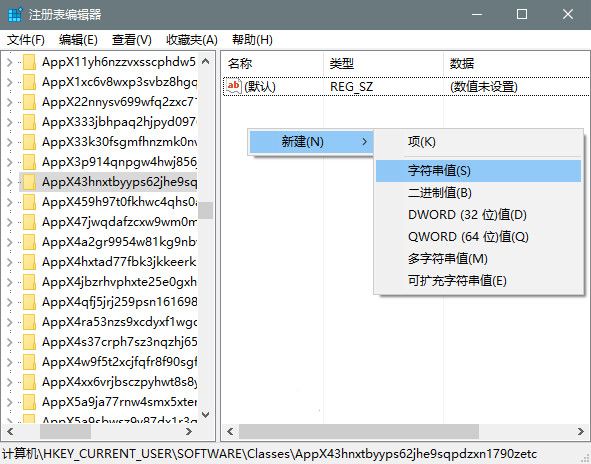Open the 帮助(H) menu
591x464 pixels.
tap(252, 40)
